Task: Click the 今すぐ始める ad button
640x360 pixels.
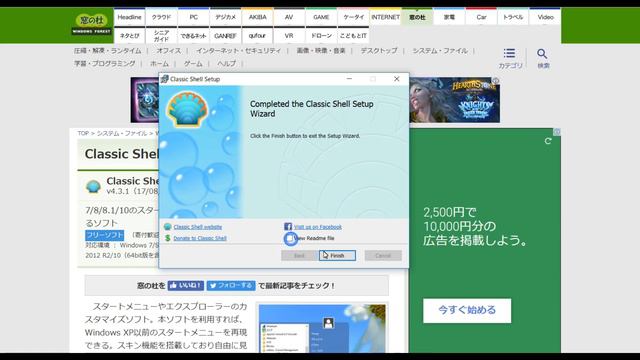Action: coord(467,310)
